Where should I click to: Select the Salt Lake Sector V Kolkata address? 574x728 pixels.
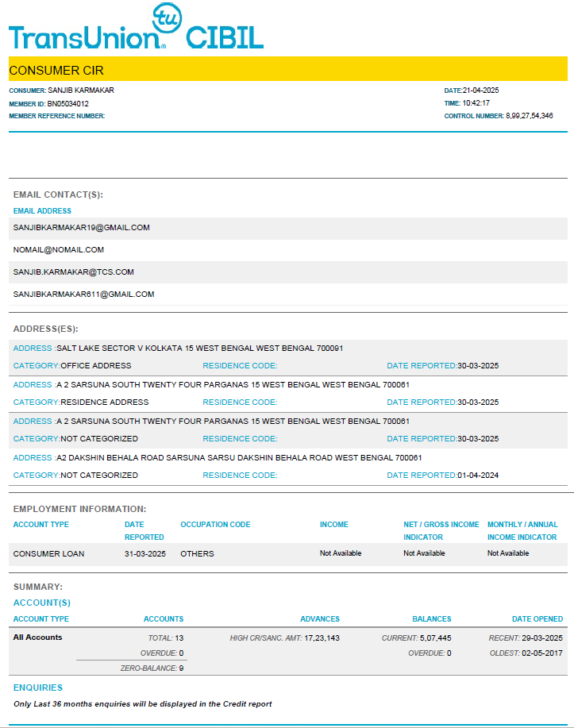click(x=200, y=349)
